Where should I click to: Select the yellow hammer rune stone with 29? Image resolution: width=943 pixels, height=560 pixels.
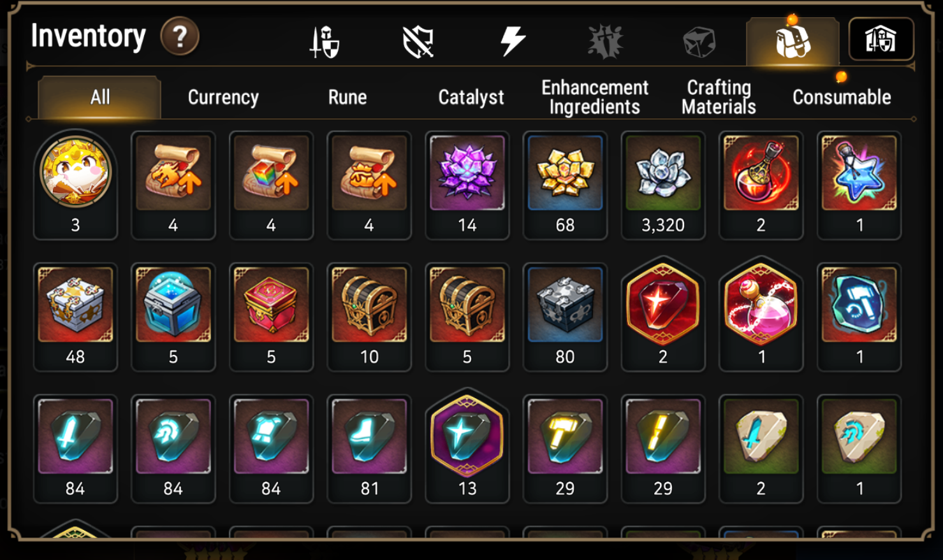[565, 449]
